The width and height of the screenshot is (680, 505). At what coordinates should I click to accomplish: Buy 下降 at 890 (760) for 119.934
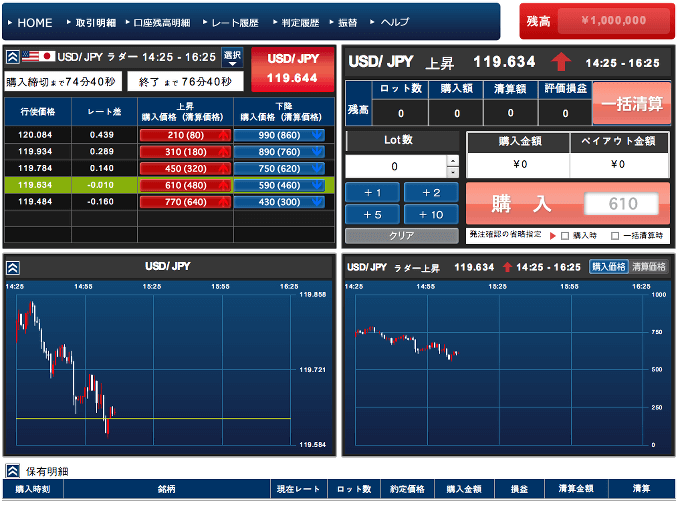[x=279, y=152]
